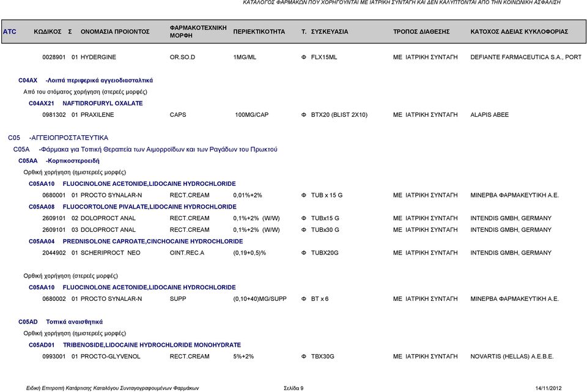Click the ΚΩΔΙΚΟΣ column header
587x392 pixels.
[48, 31]
